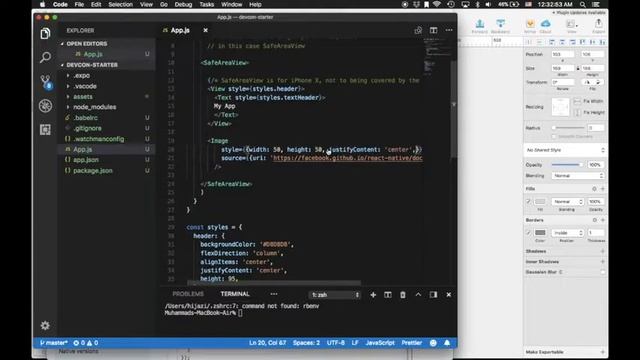The image size is (640, 360).
Task: Expand the .vscode folder
Action: coord(85,86)
